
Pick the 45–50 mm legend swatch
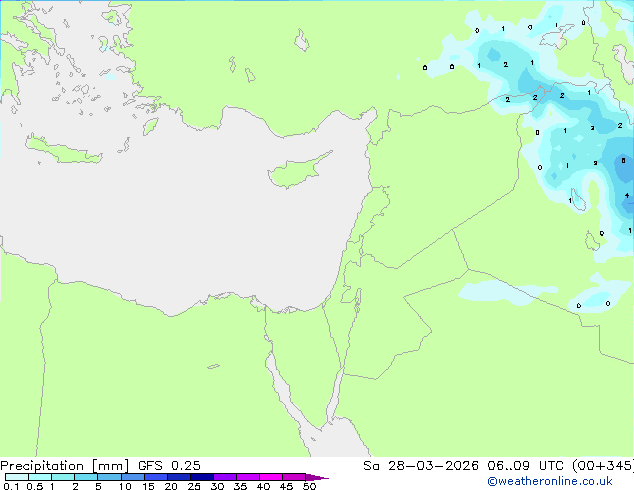[x=294, y=477]
